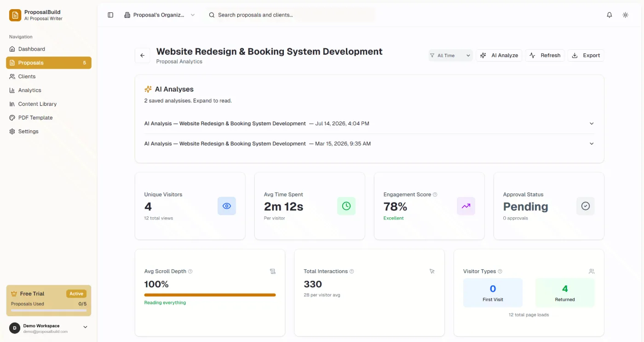Open Settings from the sidebar
Image resolution: width=644 pixels, height=342 pixels.
pyautogui.click(x=49, y=132)
